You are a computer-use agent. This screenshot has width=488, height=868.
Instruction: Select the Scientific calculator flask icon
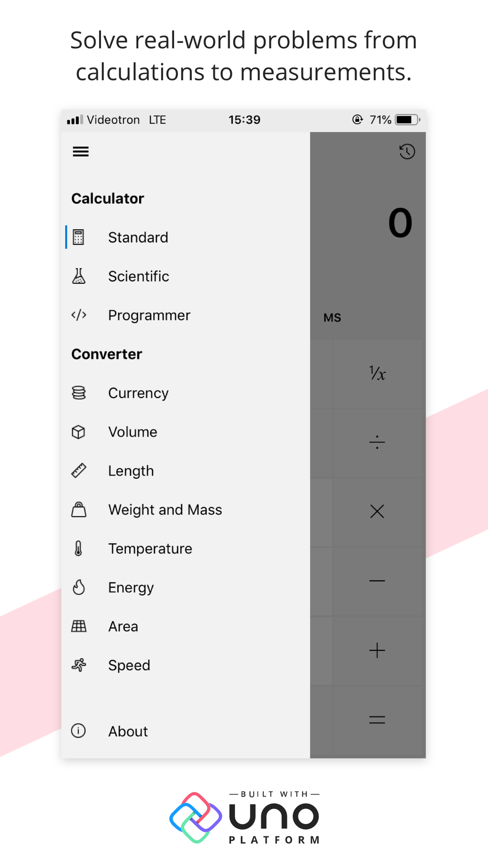pos(79,276)
